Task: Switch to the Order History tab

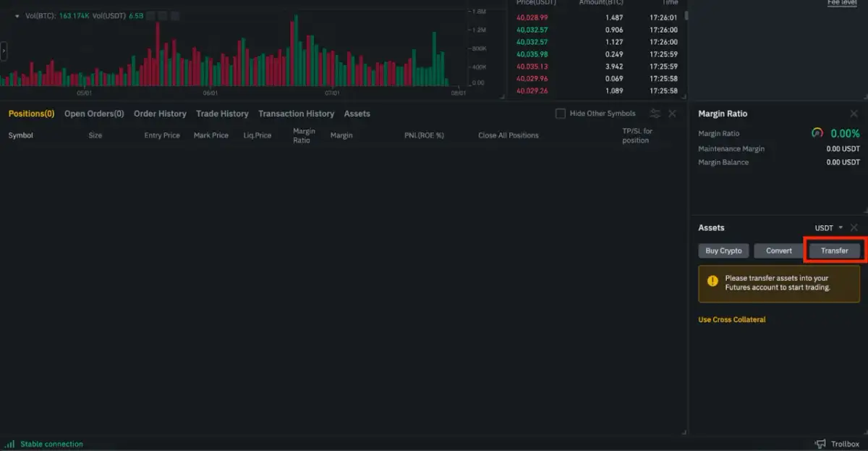Action: [160, 113]
